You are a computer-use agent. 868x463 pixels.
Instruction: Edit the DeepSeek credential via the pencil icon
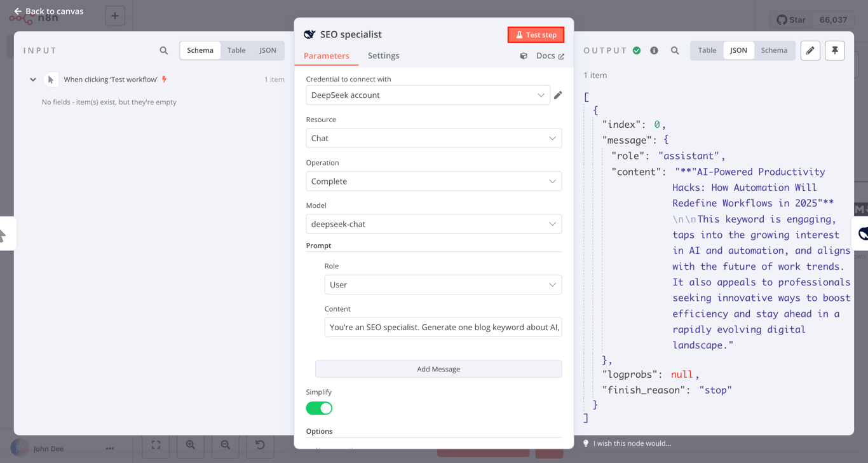pos(559,95)
